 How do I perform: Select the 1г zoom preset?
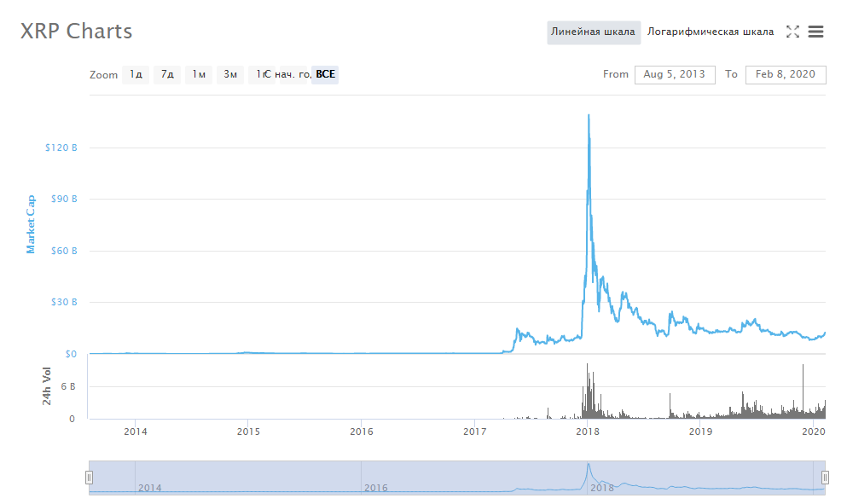point(258,74)
